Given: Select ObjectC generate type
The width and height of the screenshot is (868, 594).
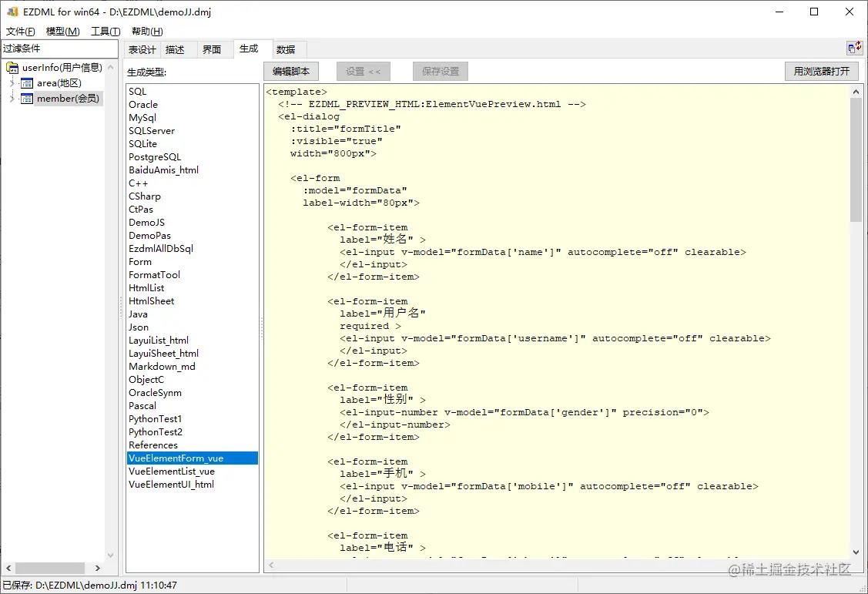Looking at the screenshot, I should (x=192, y=380).
